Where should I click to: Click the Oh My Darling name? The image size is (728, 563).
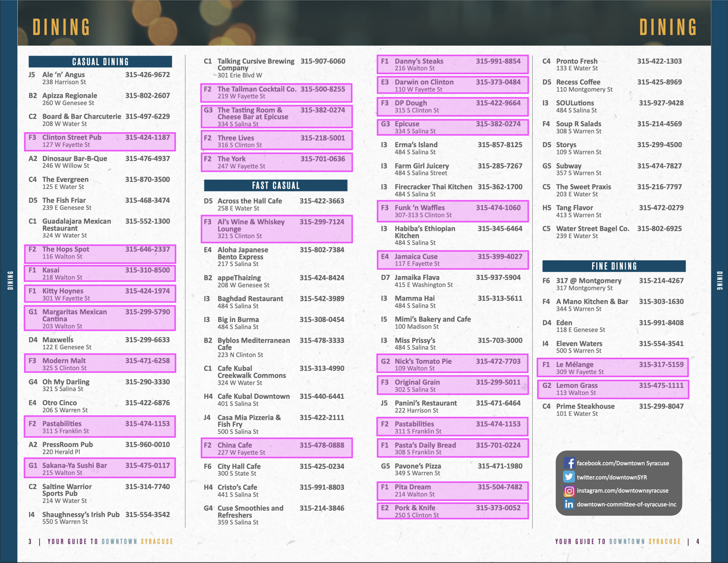point(66,382)
